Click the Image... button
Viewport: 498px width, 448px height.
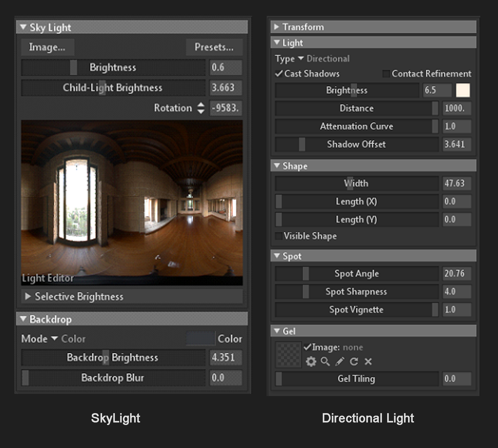47,47
